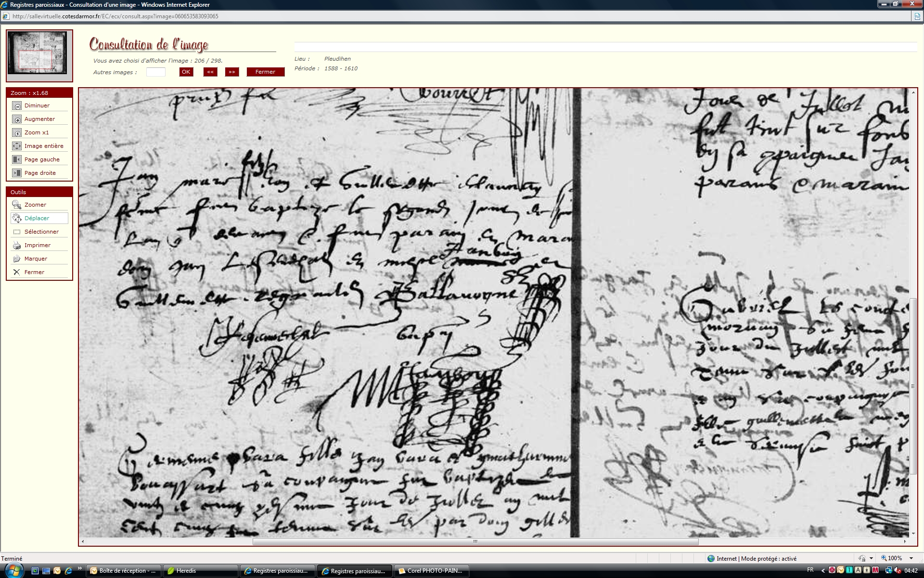Show Image entière full view
Viewport: 924px width, 578px height.
17,146
